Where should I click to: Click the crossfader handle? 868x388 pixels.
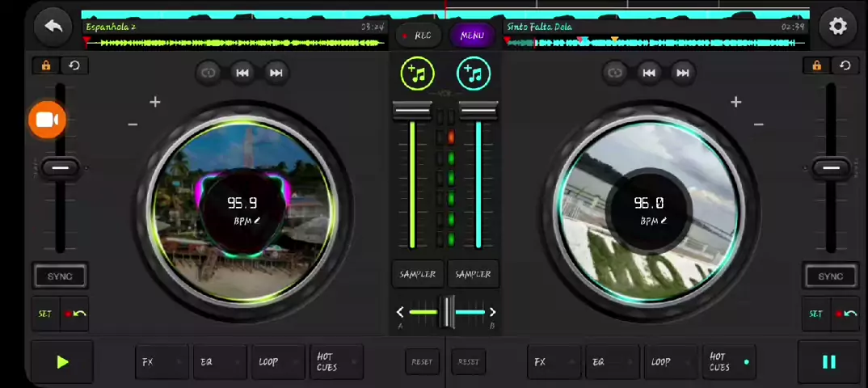[447, 312]
